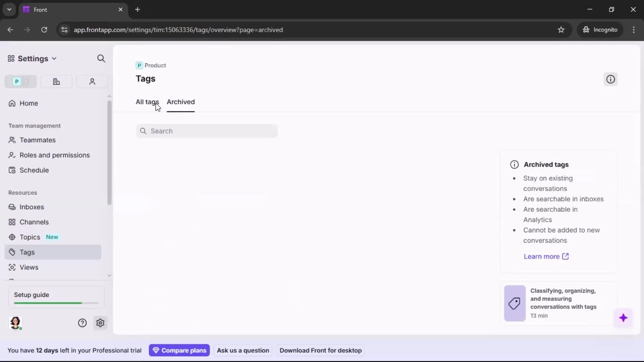Open the Teammates section in the sidebar

[x=37, y=140]
